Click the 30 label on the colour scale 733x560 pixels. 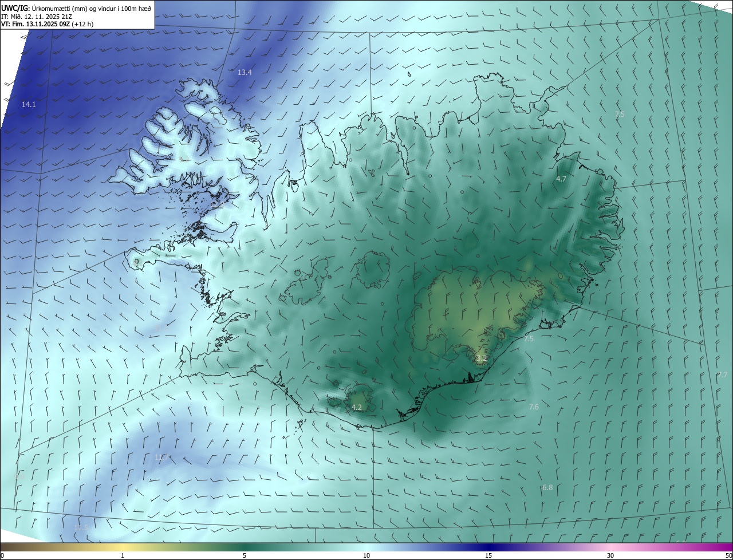click(610, 556)
